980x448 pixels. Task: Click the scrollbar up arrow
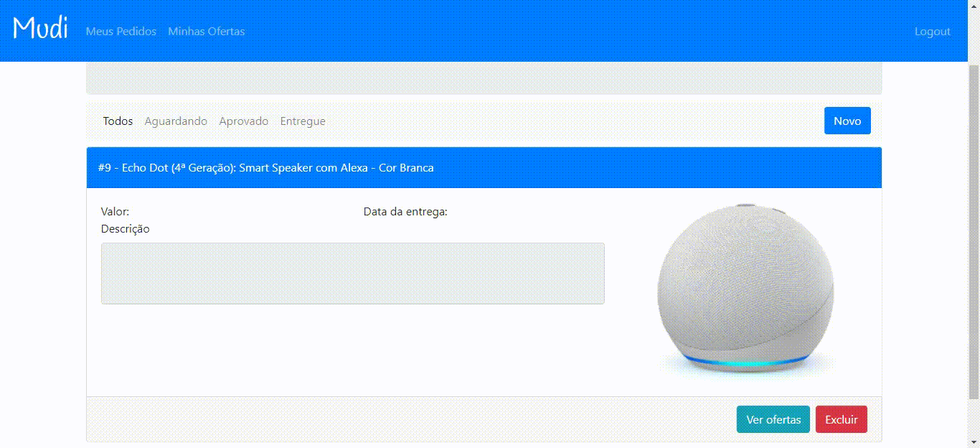point(974,6)
